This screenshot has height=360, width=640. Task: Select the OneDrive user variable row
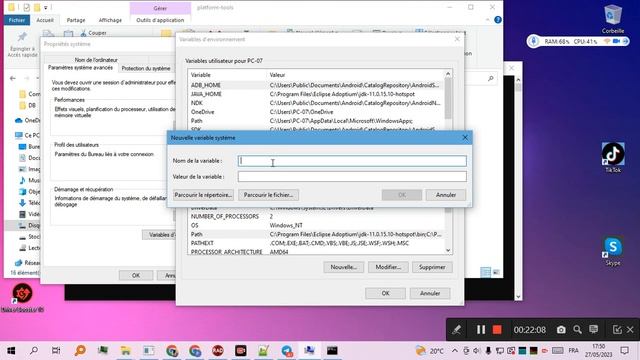point(316,112)
